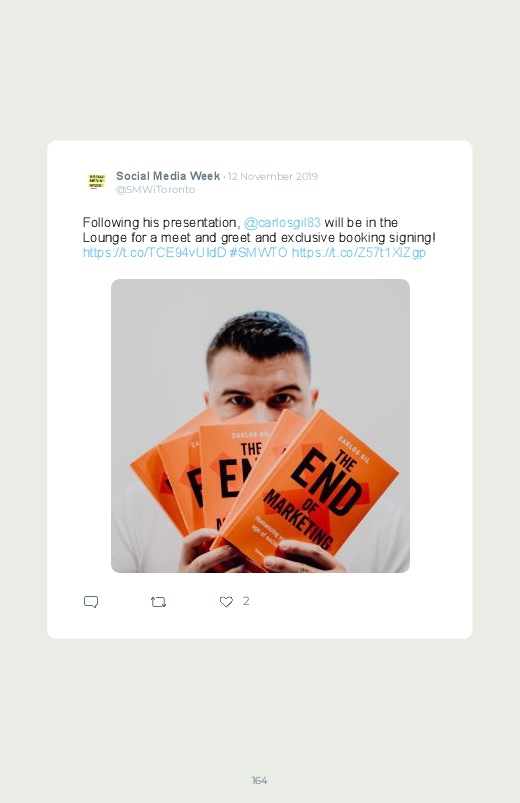The width and height of the screenshot is (520, 803).
Task: Open the t.co/TCE94vUIdD link
Action: pyautogui.click(x=154, y=252)
